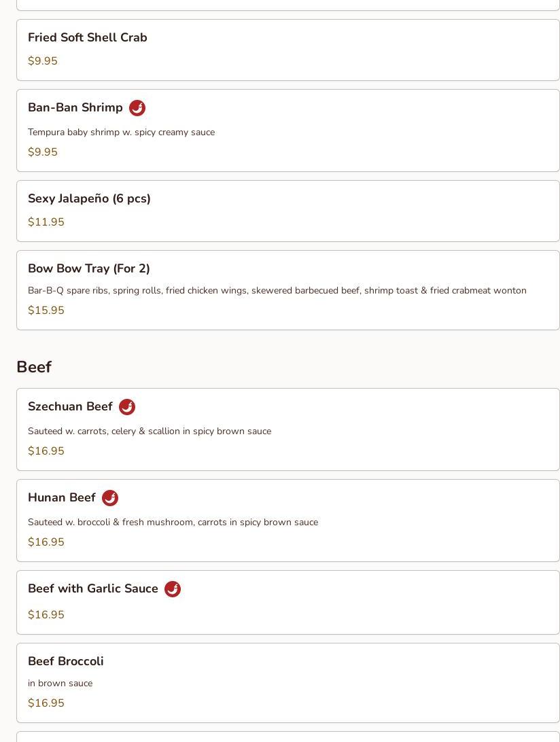Image resolution: width=560 pixels, height=742 pixels.
Task: Click the spicy icon beside Beef with Garlic Sauce
Action: [x=173, y=589]
